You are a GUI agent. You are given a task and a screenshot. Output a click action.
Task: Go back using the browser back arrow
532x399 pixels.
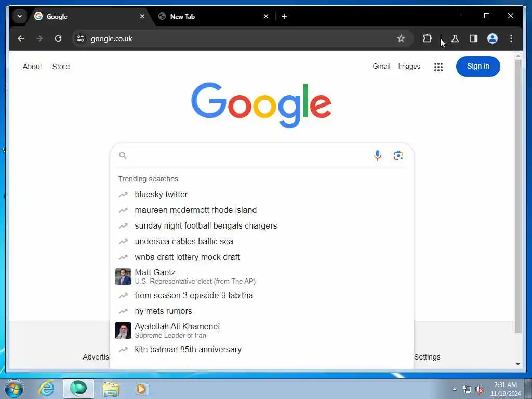click(21, 38)
